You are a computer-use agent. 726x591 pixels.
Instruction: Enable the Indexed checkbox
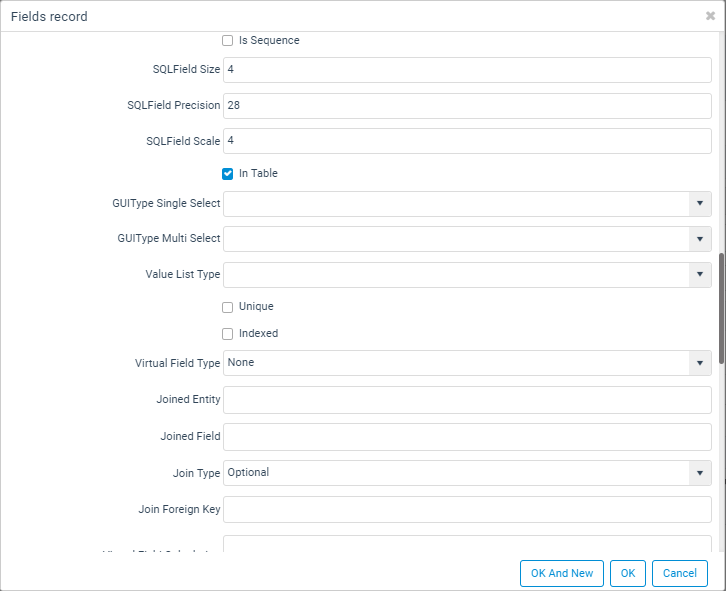227,334
